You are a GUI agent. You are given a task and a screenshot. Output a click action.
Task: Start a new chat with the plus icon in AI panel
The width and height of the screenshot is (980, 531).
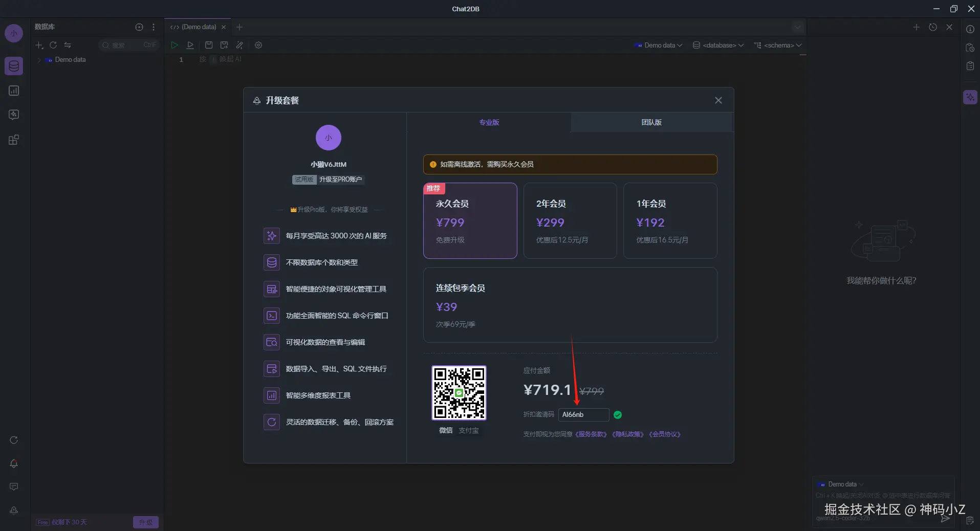[x=917, y=27]
